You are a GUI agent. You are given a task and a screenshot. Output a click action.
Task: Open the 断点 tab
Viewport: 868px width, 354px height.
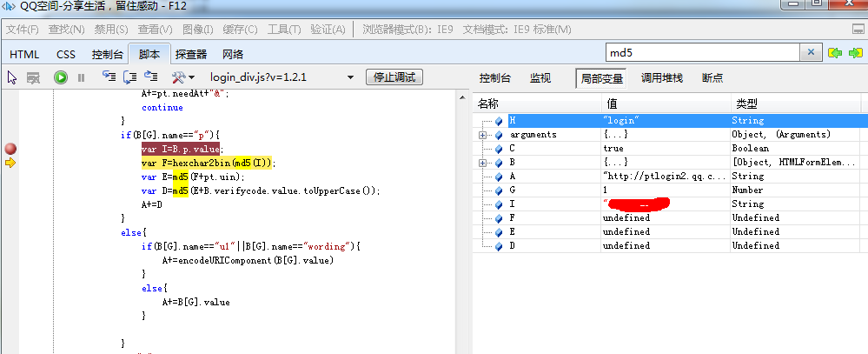point(712,78)
